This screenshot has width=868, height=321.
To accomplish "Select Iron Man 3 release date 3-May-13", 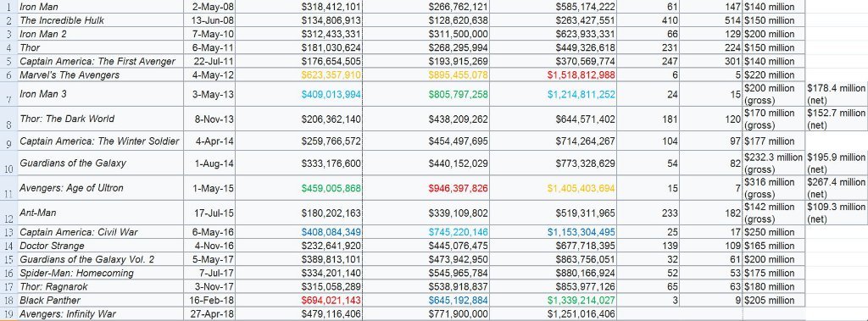I will (209, 94).
